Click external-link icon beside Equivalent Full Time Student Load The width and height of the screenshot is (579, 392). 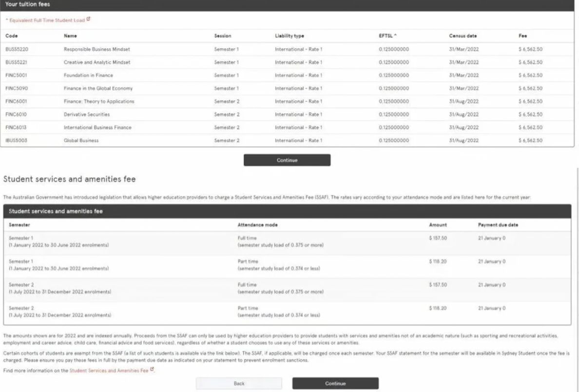point(89,20)
